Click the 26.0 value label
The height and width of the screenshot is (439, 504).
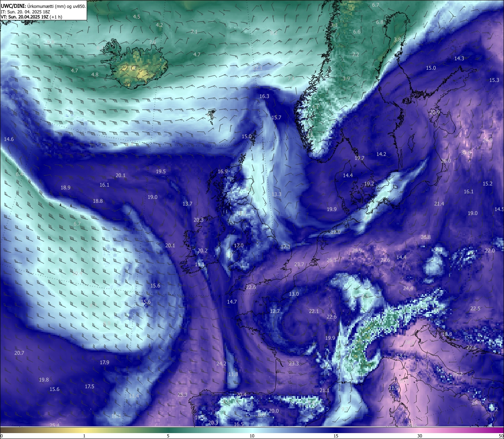tap(446, 161)
